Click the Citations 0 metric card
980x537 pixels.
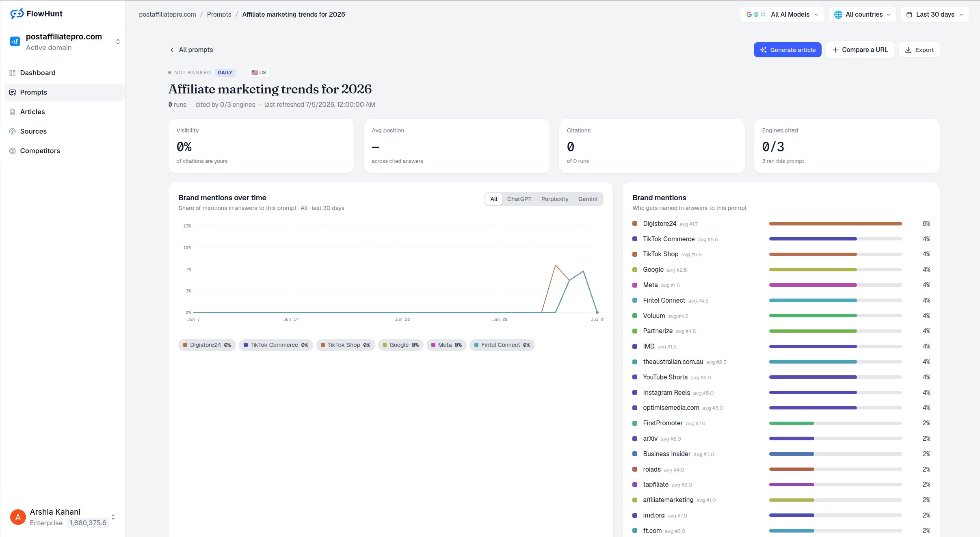coord(652,146)
